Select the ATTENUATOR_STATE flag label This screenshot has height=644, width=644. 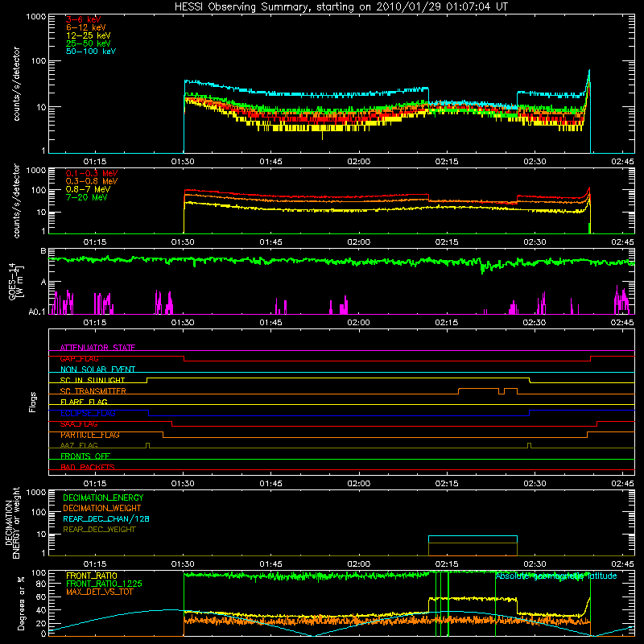point(97,348)
